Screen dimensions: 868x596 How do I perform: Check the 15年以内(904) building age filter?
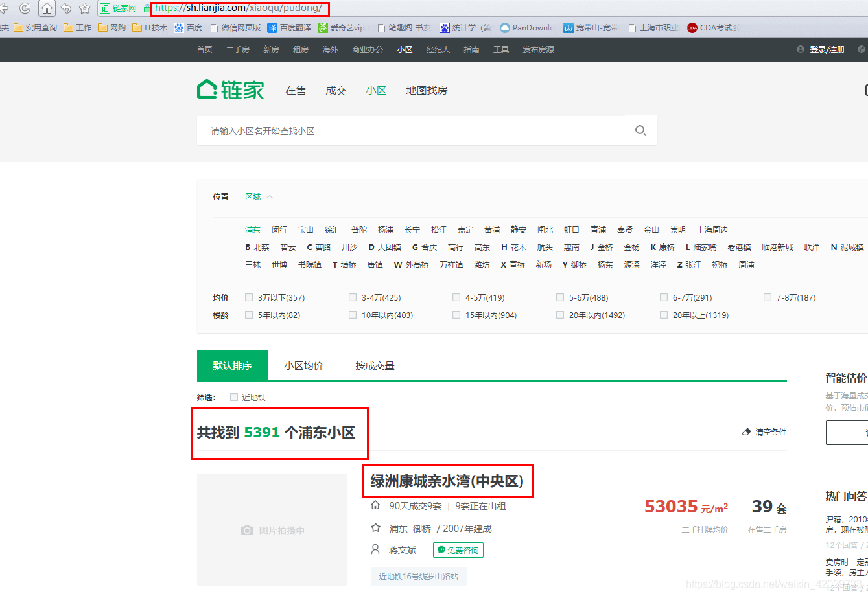(456, 315)
